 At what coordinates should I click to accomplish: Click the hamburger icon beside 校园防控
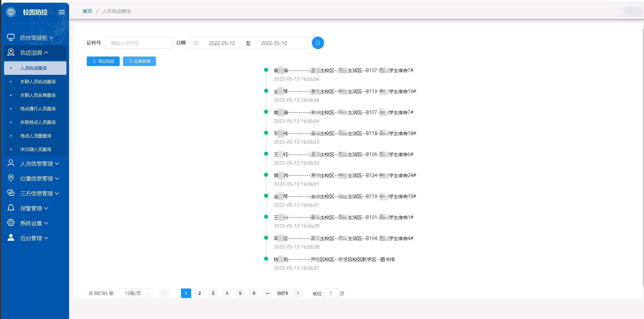(62, 12)
